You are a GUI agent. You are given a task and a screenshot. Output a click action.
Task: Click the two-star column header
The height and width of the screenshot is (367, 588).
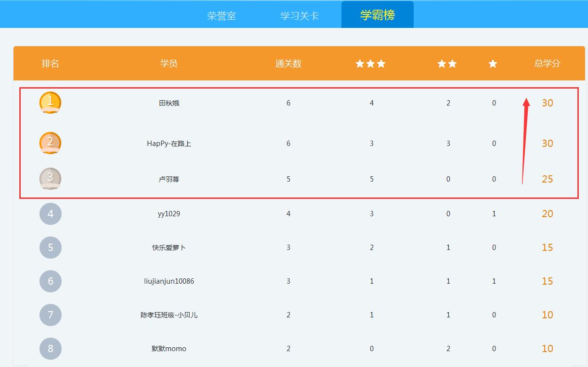click(x=447, y=64)
